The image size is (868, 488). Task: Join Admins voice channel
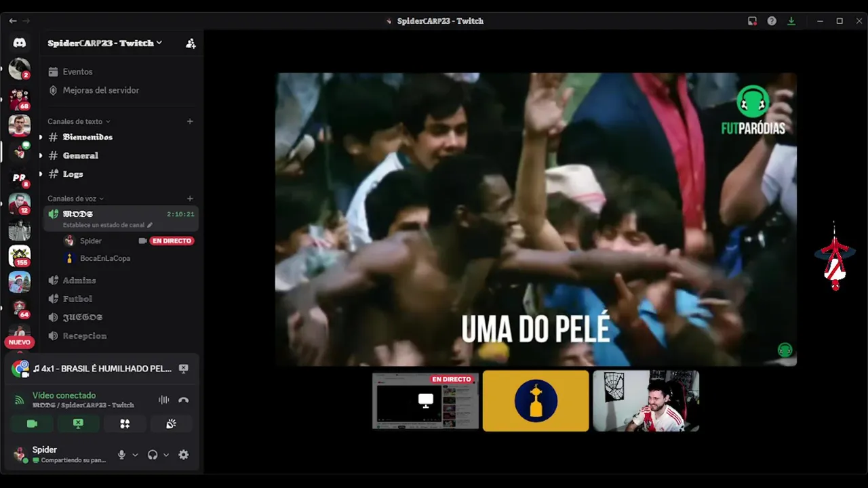pos(79,281)
